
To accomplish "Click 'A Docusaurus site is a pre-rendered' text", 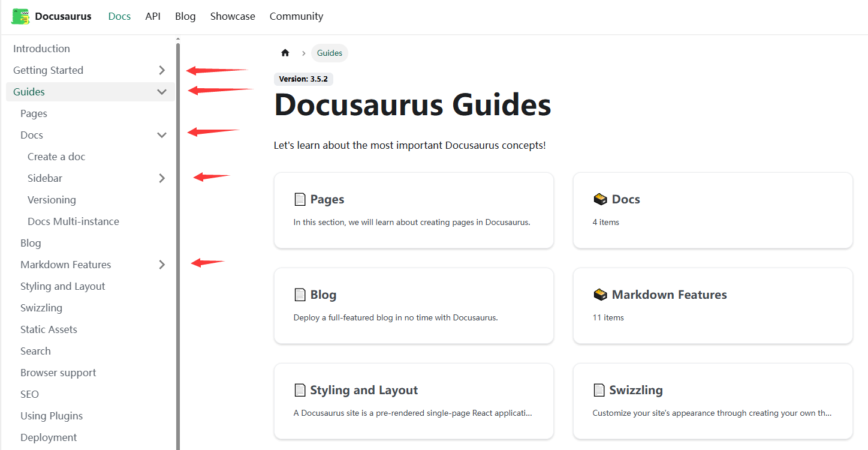I will (x=413, y=413).
